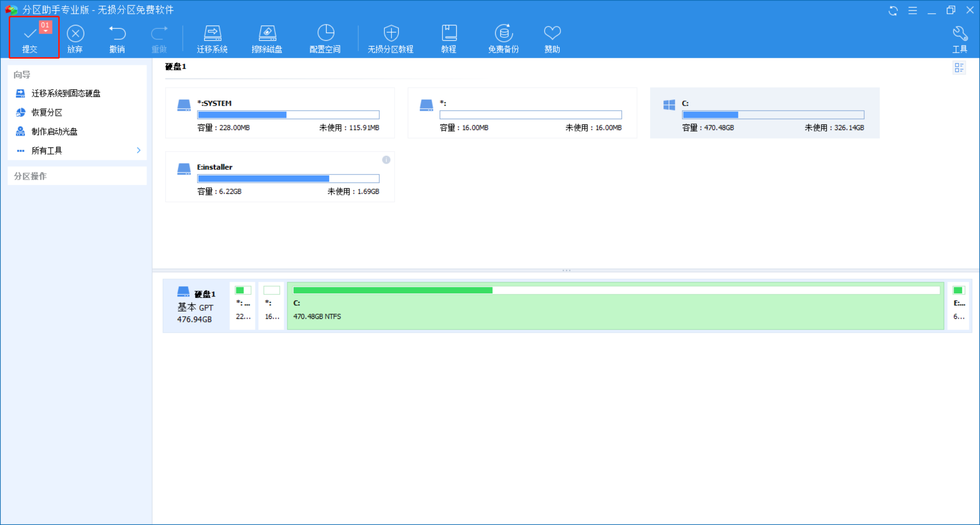This screenshot has width=980, height=525.
Task: Open the 配置空间 allocate space tool
Action: [325, 34]
